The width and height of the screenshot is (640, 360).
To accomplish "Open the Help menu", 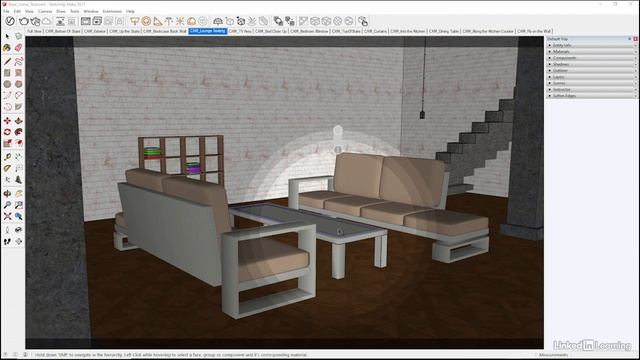I will 130,11.
